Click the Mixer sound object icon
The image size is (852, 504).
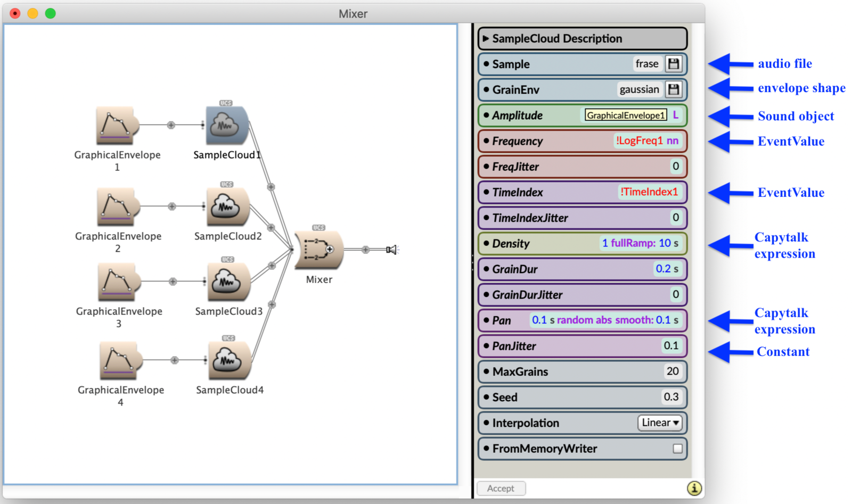point(318,250)
